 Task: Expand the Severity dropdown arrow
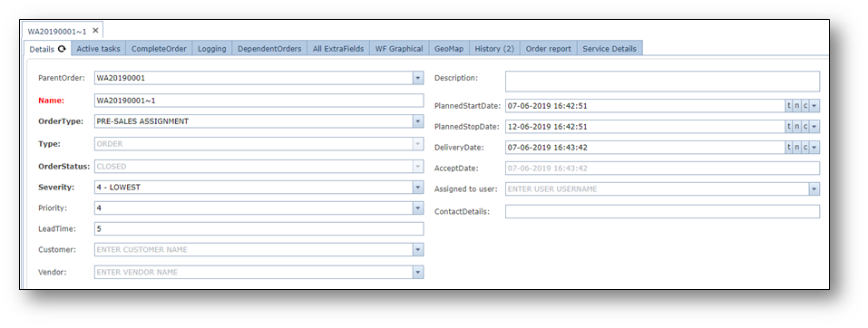coord(418,188)
